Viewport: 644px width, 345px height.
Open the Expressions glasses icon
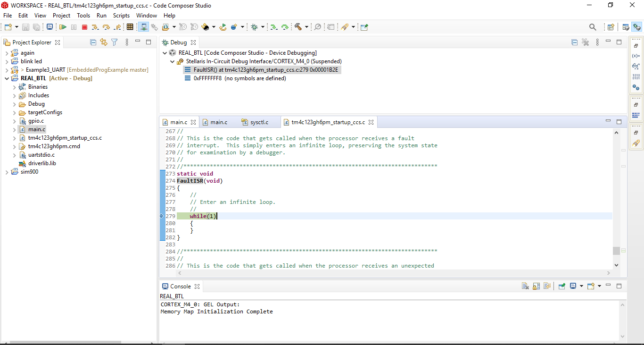(x=636, y=66)
